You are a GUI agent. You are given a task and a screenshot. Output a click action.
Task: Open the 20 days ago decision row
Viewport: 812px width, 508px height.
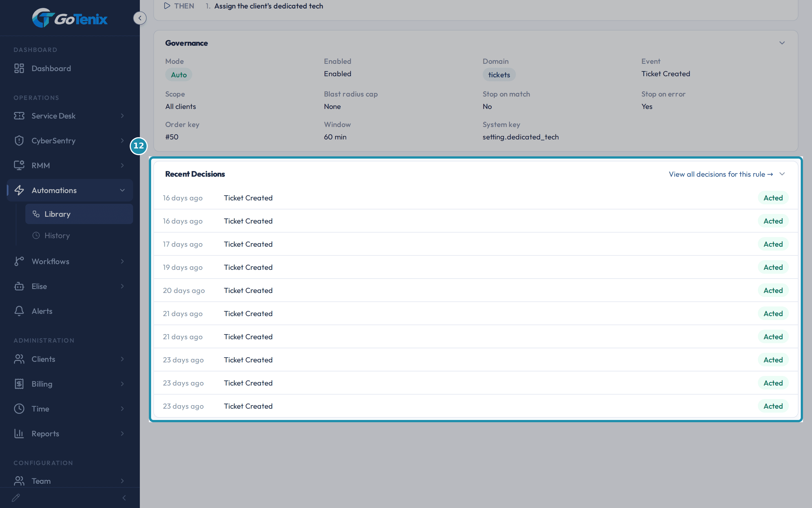(x=476, y=291)
